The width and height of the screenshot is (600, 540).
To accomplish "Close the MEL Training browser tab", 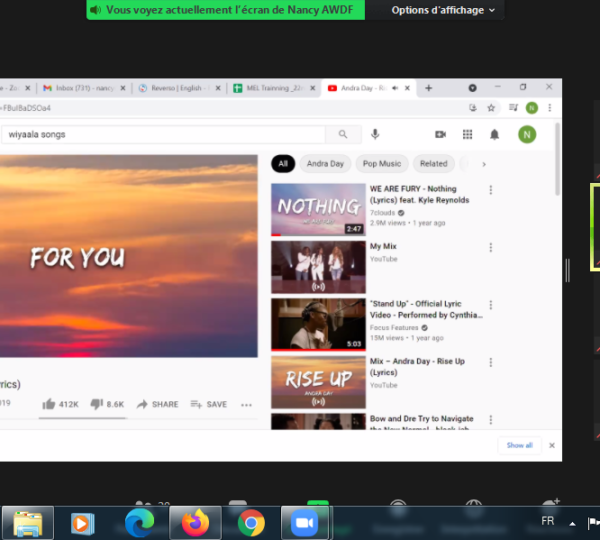I will [313, 88].
